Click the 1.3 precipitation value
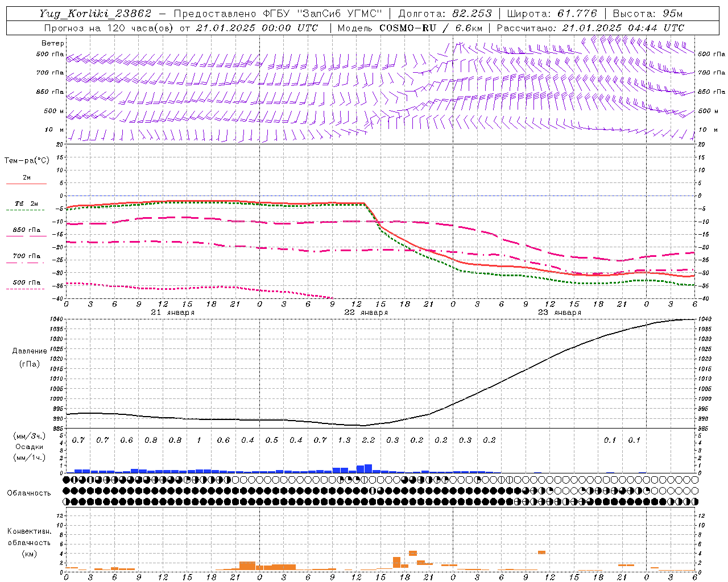 pos(344,440)
